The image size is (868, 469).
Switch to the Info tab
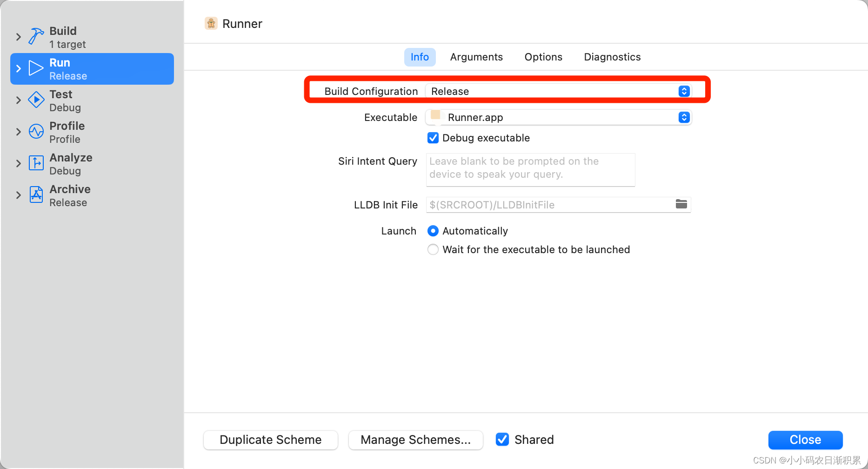click(x=420, y=57)
